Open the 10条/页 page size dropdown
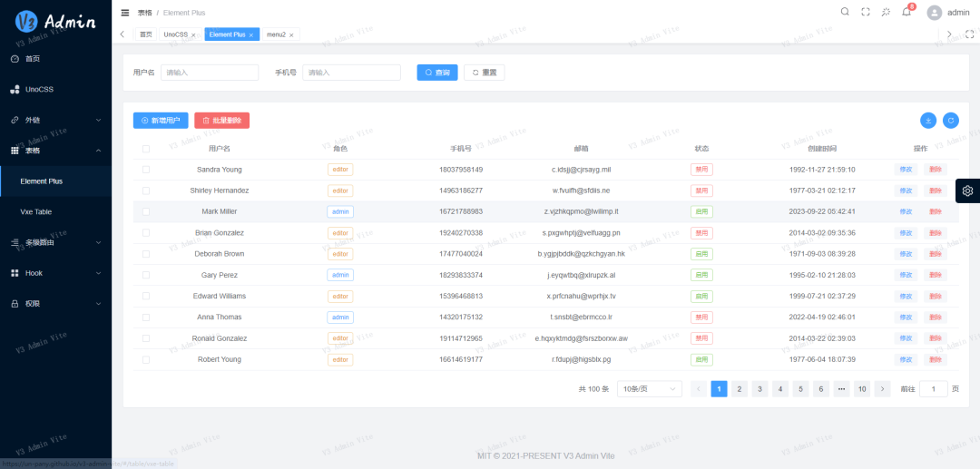 pyautogui.click(x=649, y=389)
